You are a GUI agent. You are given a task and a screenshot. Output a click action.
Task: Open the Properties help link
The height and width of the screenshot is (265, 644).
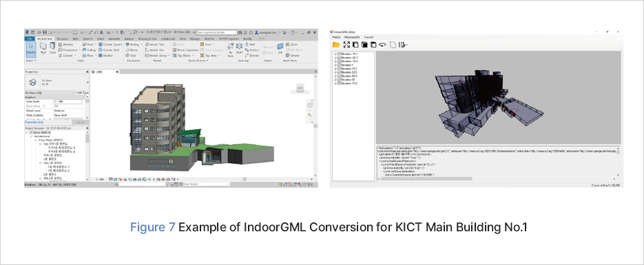34,122
